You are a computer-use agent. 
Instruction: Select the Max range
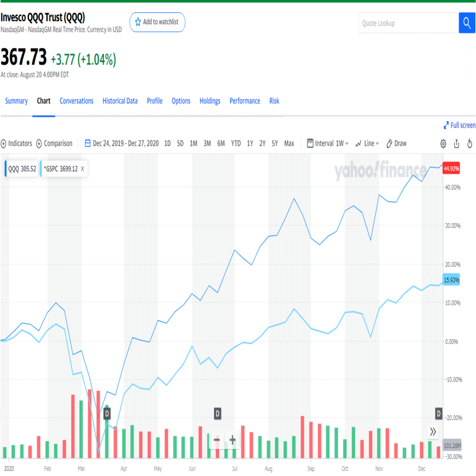coord(289,143)
